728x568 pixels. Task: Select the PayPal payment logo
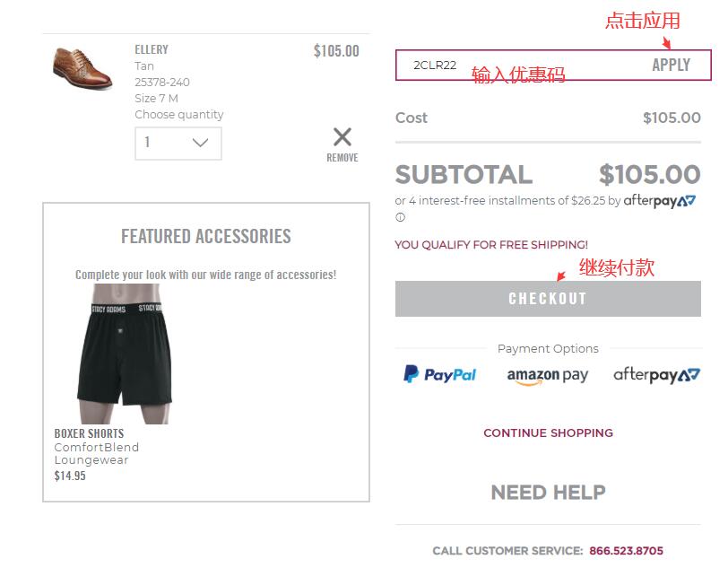(440, 374)
